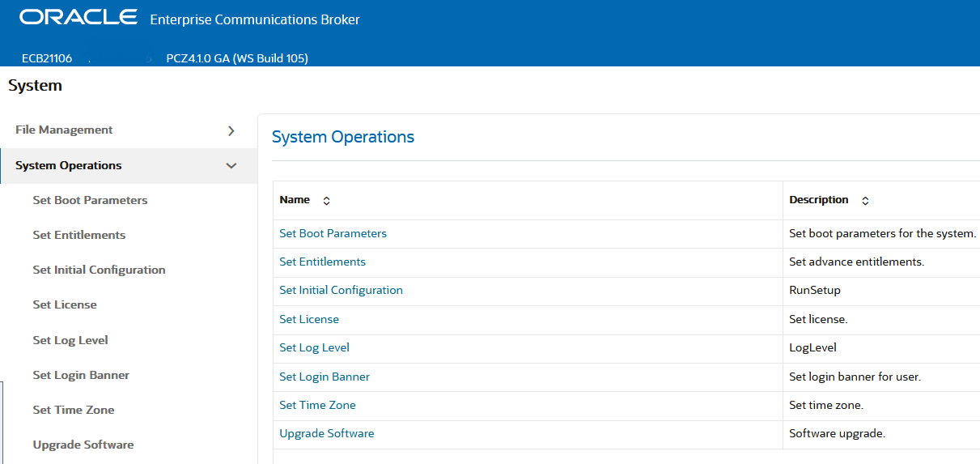Viewport: 980px width, 464px height.
Task: Select the 'Set license.' description cell
Action: pos(881,319)
